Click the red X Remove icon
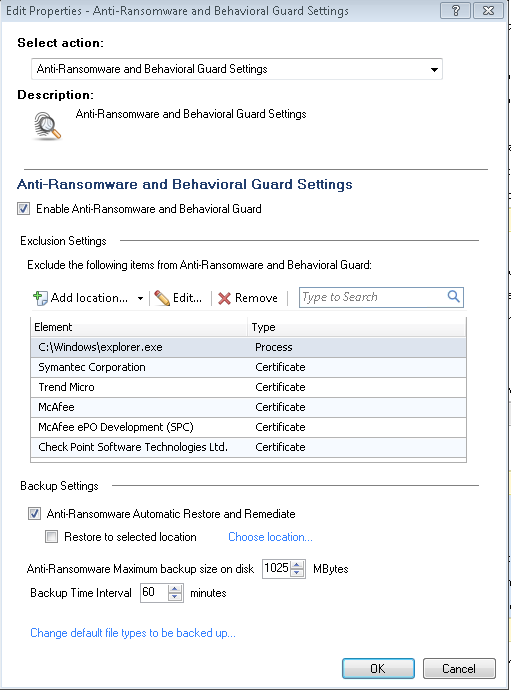Viewport: 511px width, 690px height. tap(224, 298)
